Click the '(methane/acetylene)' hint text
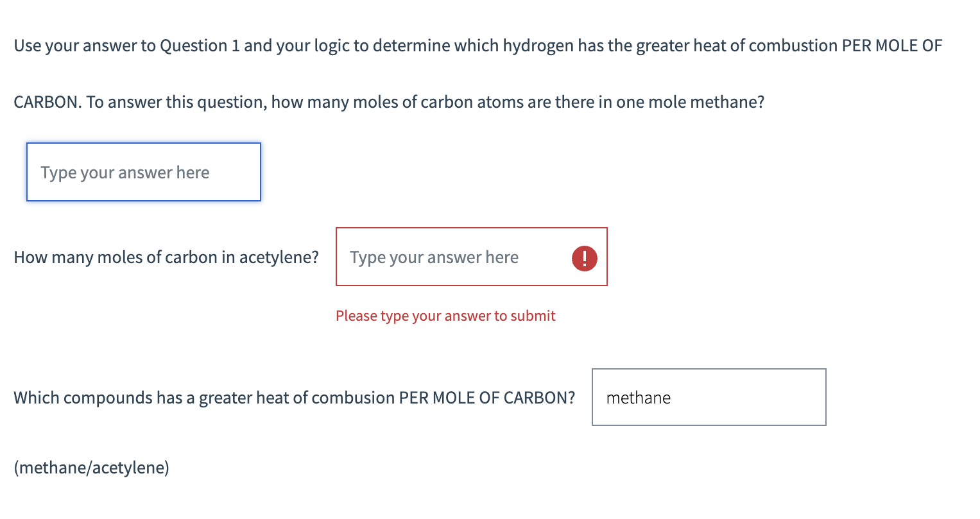 coord(92,468)
